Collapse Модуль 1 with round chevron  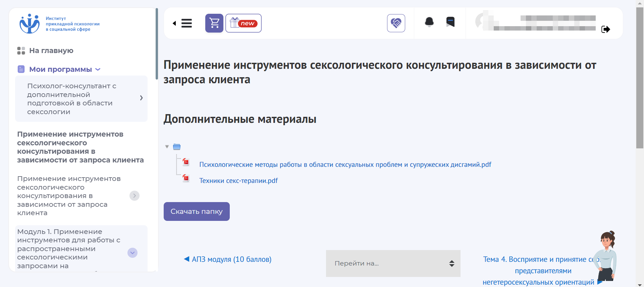click(132, 253)
